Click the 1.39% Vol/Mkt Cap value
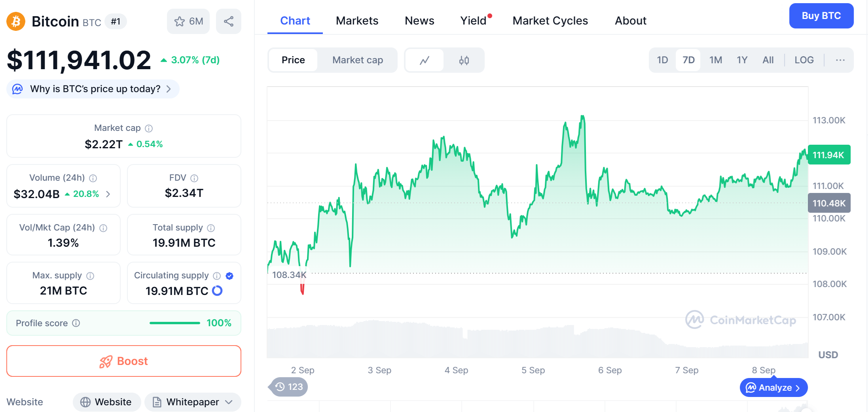This screenshot has width=868, height=412. (63, 243)
